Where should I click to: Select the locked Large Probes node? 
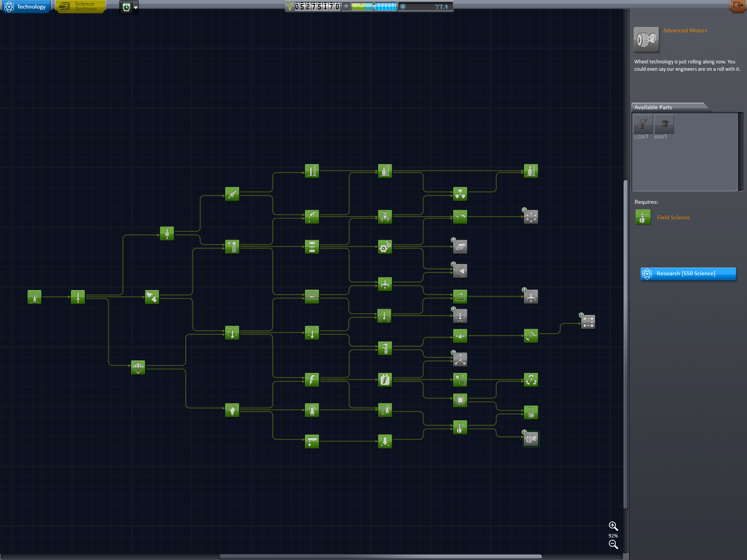pos(588,322)
